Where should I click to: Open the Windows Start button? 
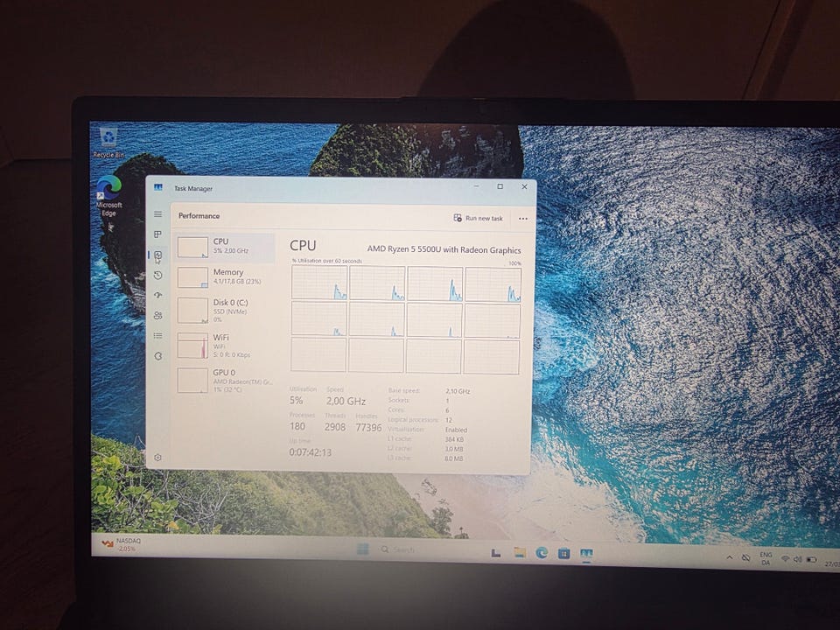pyautogui.click(x=362, y=549)
